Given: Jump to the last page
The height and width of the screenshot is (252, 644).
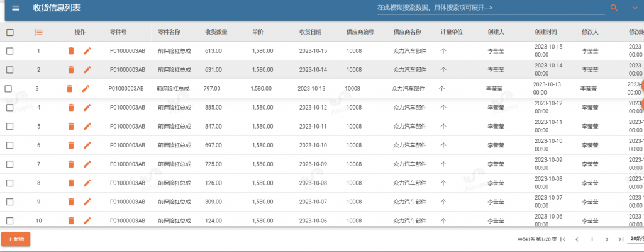Looking at the screenshot, I should [x=621, y=239].
